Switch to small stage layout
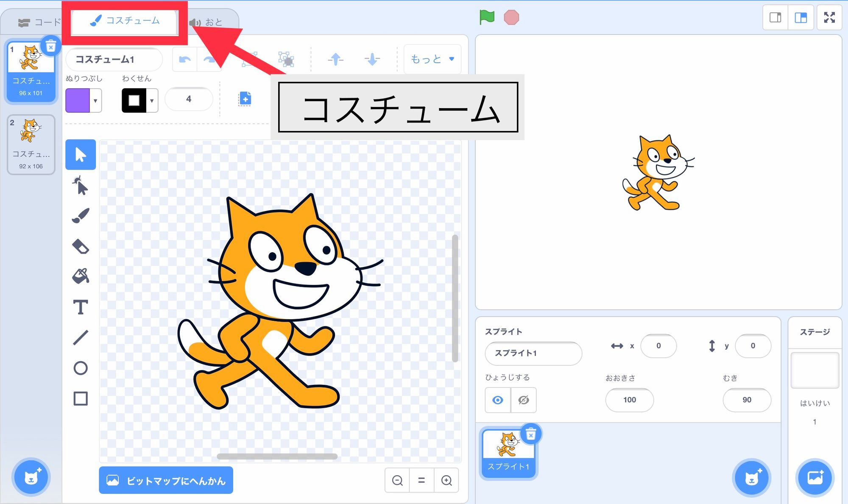 point(775,17)
